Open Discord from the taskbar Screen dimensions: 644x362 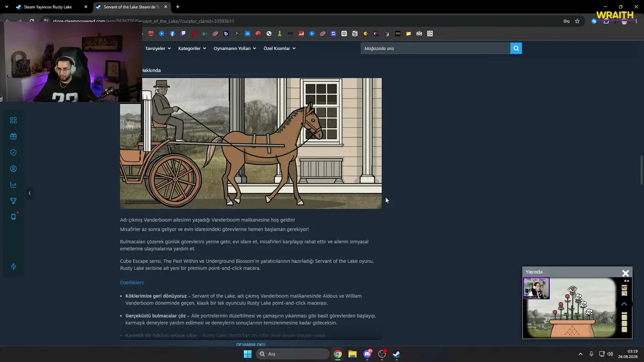[x=367, y=354]
